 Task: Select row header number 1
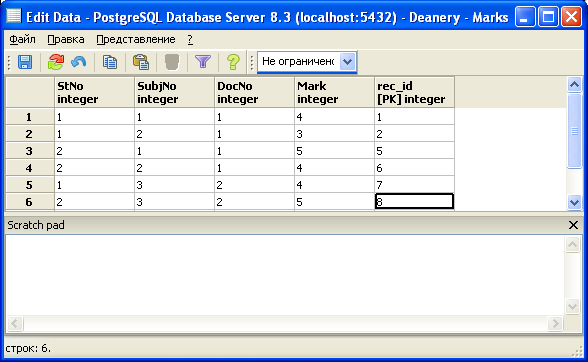click(30, 117)
